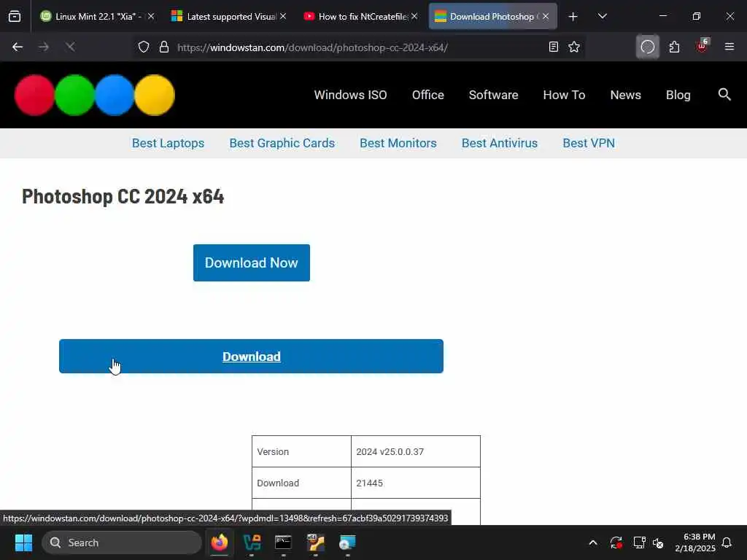
Task: Open clock and date 6:38 PM
Action: click(x=695, y=542)
